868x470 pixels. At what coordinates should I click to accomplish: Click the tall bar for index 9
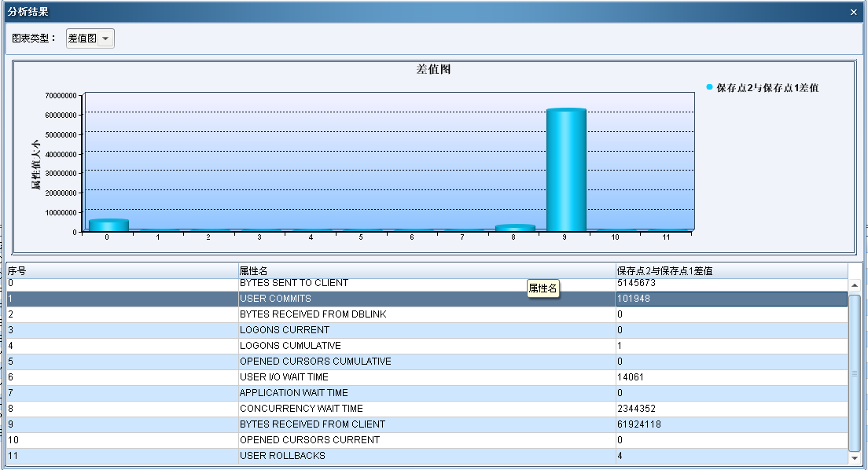point(566,170)
